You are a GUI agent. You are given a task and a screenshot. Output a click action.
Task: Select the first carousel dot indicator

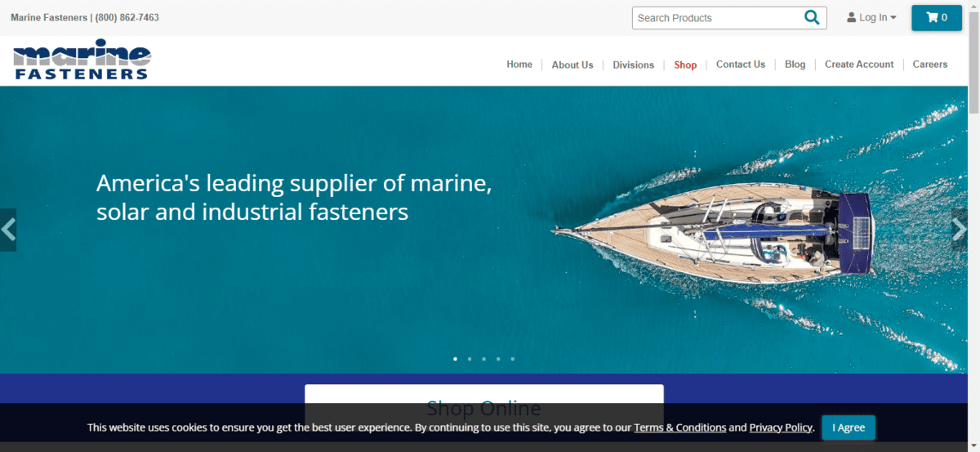pyautogui.click(x=455, y=359)
